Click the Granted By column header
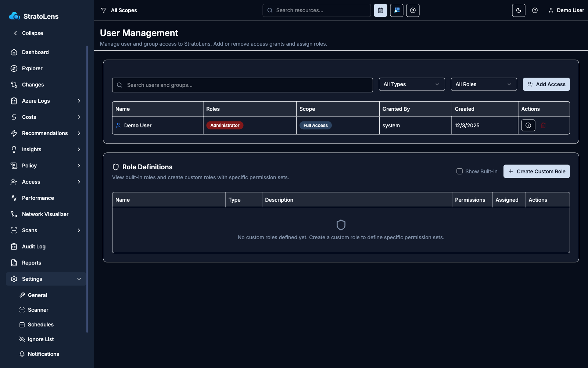 point(415,109)
